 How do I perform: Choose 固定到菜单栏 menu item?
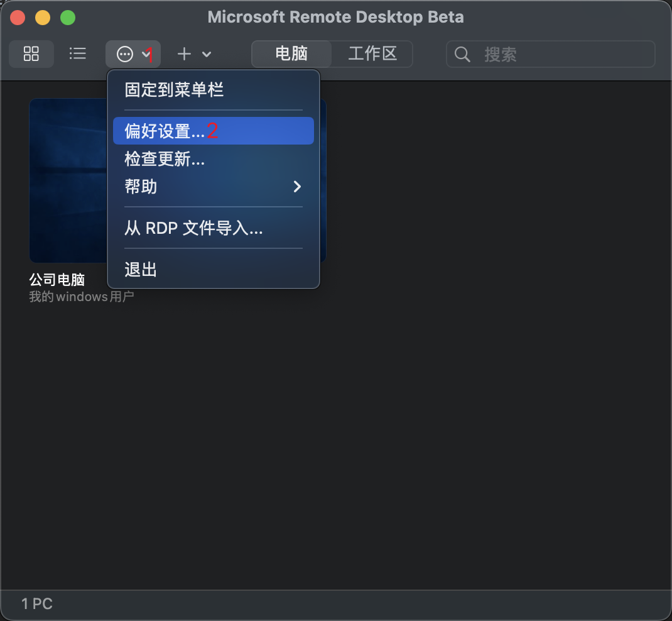pyautogui.click(x=214, y=90)
